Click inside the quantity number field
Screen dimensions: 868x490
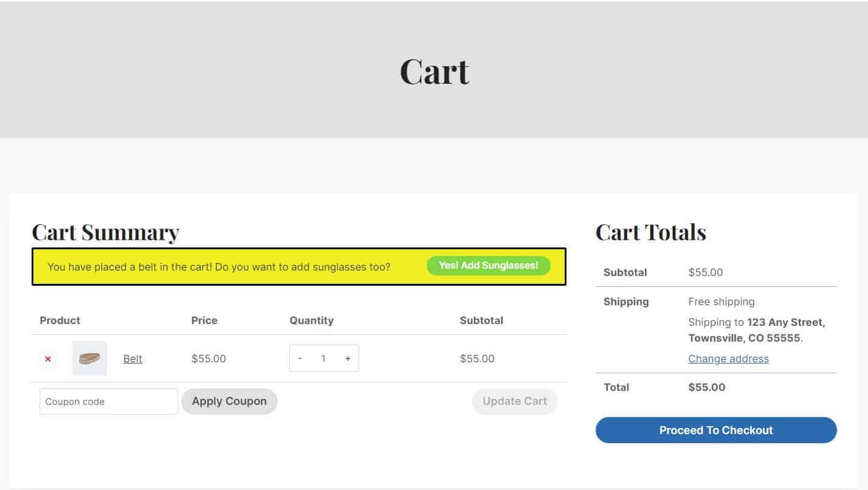pos(324,358)
